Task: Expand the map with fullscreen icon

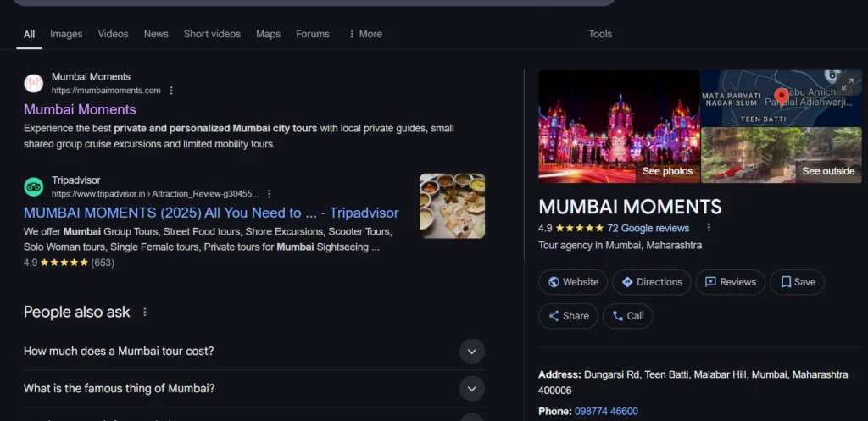Action: pos(848,84)
